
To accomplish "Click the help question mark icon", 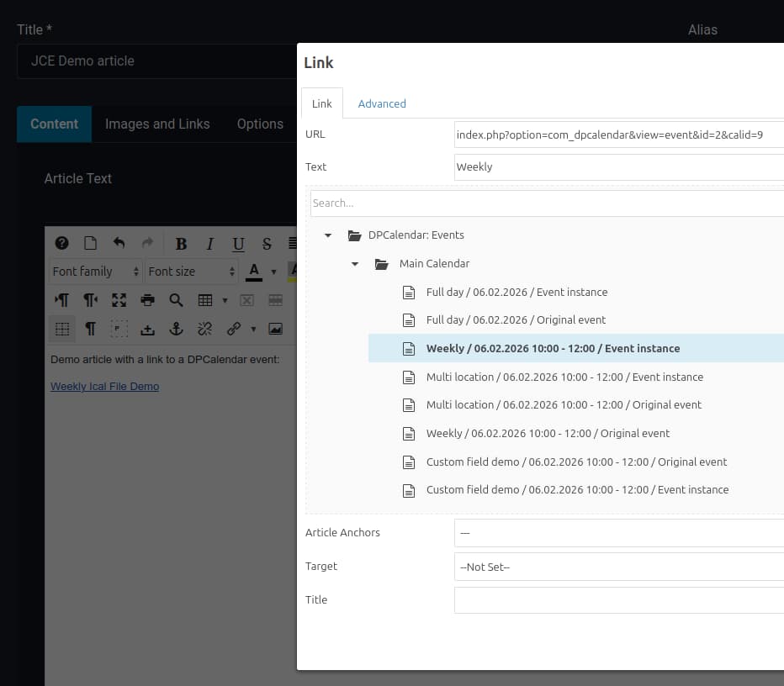I will tap(61, 244).
